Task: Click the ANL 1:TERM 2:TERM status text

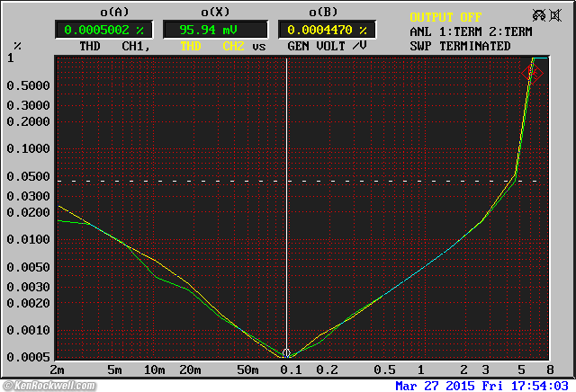Action: [472, 31]
